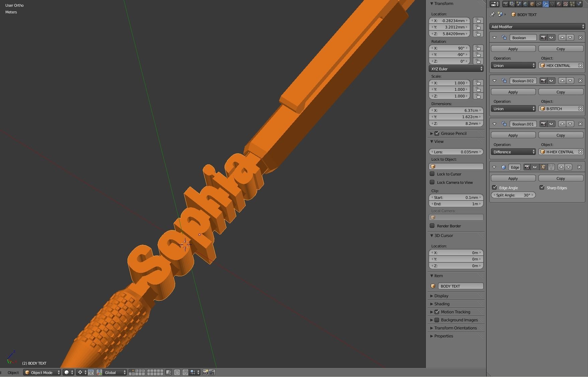The height and width of the screenshot is (377, 588).
Task: Click the editor type selector icon
Action: coord(495,4)
